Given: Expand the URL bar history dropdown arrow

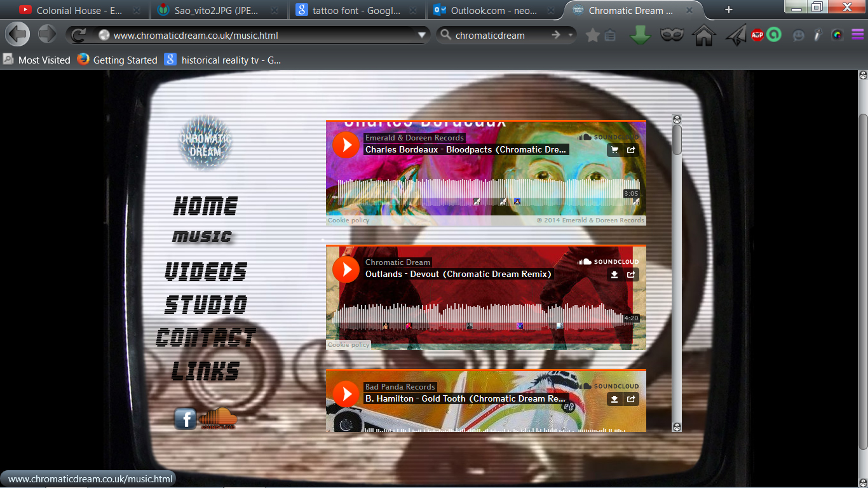Looking at the screenshot, I should click(x=421, y=36).
